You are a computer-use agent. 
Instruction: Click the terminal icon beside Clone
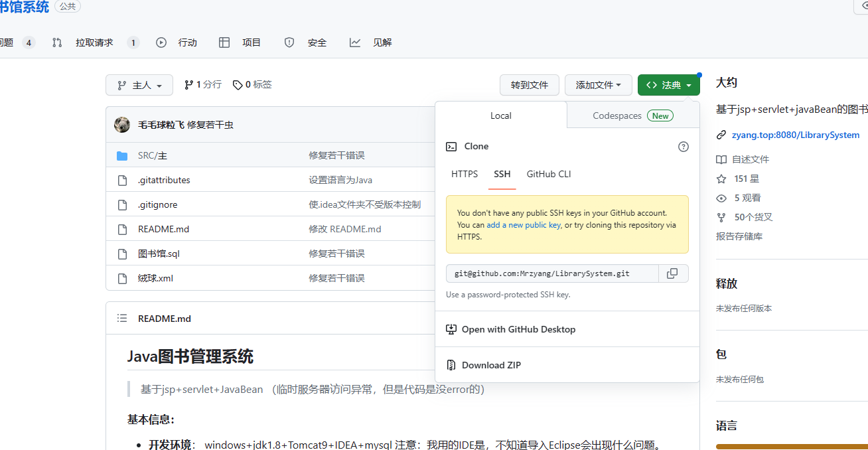click(451, 147)
